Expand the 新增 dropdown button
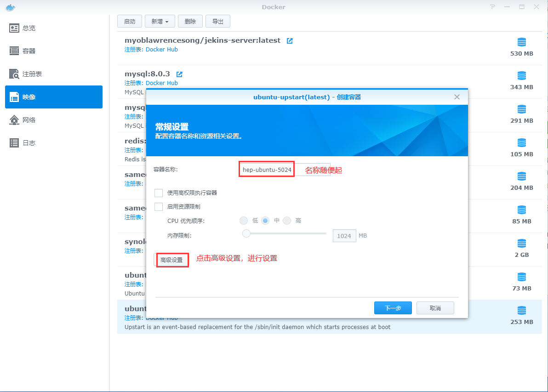This screenshot has height=392, width=548. [160, 21]
